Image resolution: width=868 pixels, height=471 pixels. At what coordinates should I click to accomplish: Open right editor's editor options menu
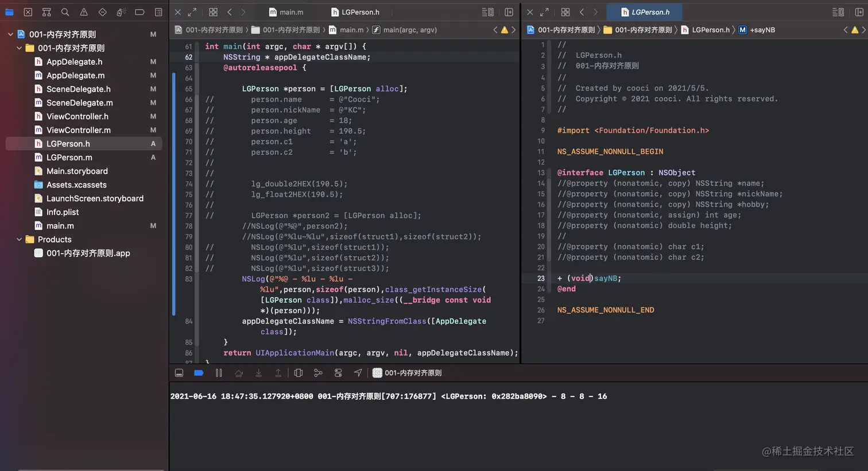838,12
